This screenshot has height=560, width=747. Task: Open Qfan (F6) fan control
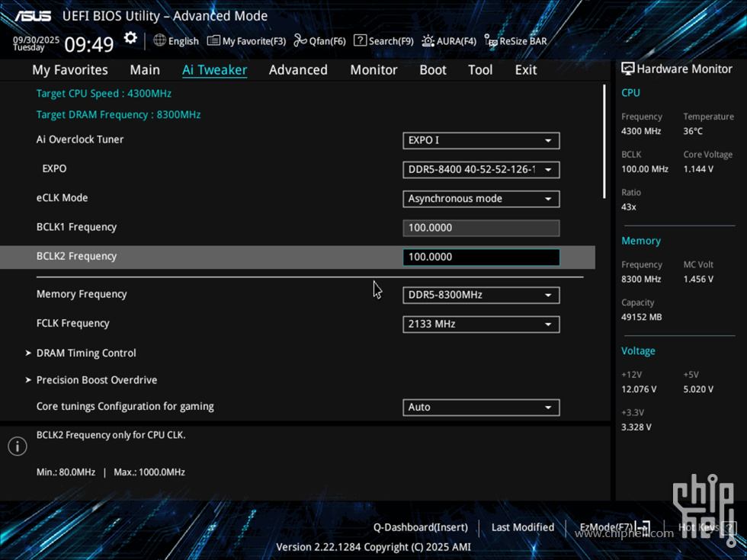click(320, 41)
